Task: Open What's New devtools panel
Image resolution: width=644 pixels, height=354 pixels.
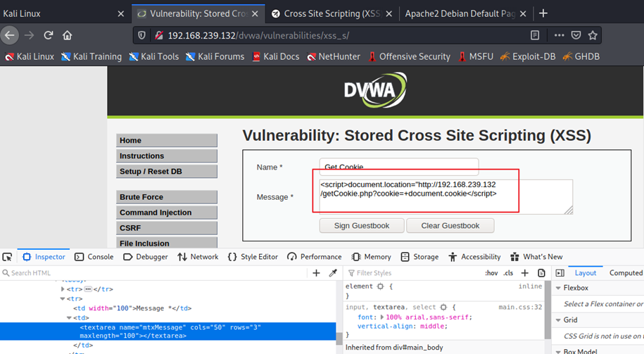Action: click(x=536, y=257)
